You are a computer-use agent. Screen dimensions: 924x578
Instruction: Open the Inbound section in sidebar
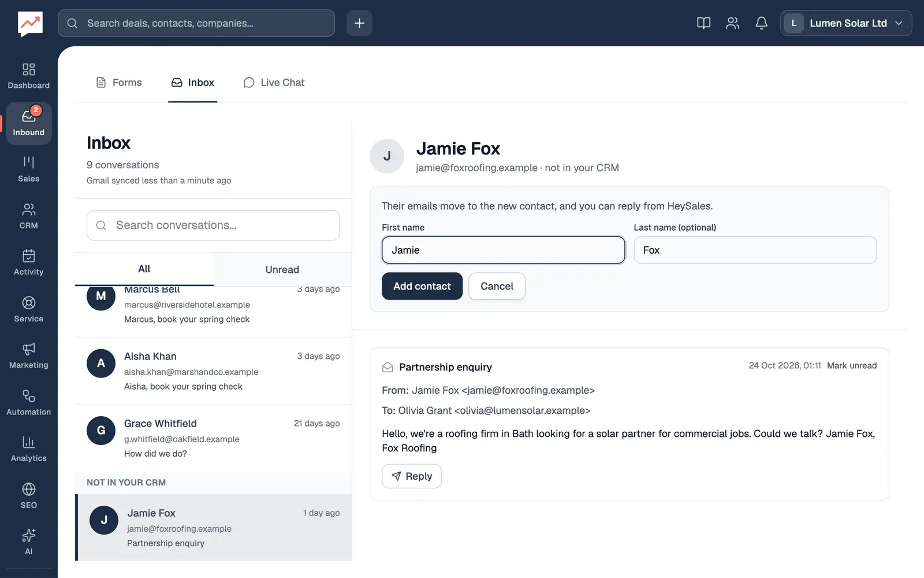[28, 123]
